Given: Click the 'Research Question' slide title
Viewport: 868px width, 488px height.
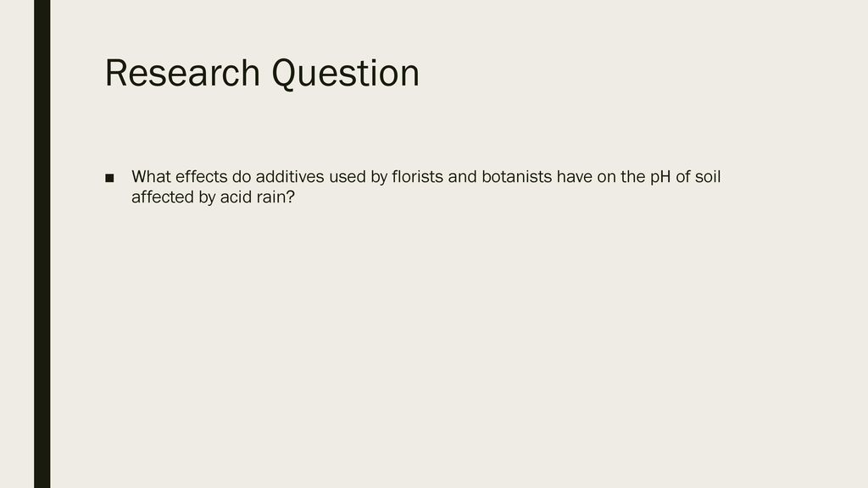Looking at the screenshot, I should (x=262, y=74).
